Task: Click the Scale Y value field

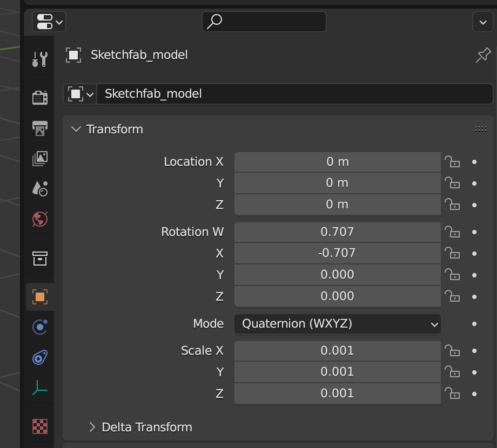Action: [x=338, y=372]
